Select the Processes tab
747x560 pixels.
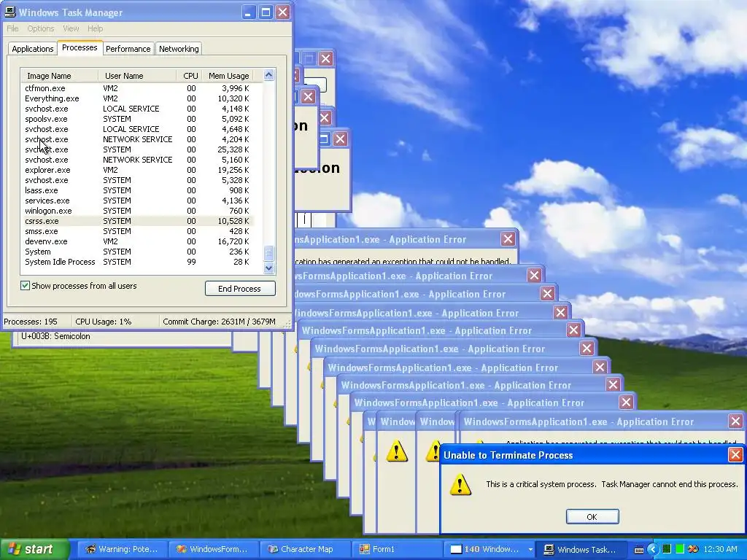(x=80, y=47)
